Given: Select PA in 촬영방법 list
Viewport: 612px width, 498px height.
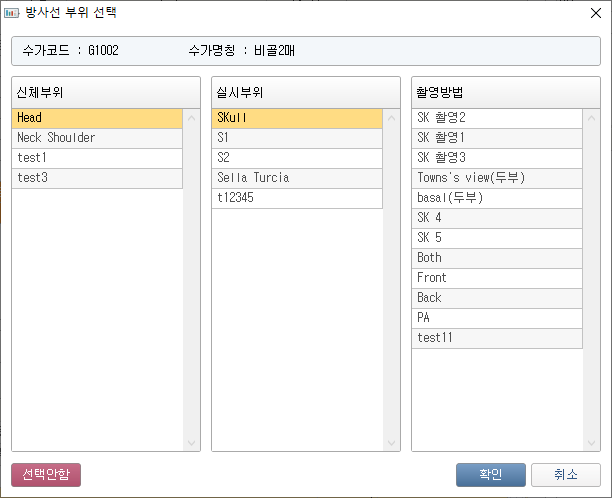Looking at the screenshot, I should click(x=497, y=318).
